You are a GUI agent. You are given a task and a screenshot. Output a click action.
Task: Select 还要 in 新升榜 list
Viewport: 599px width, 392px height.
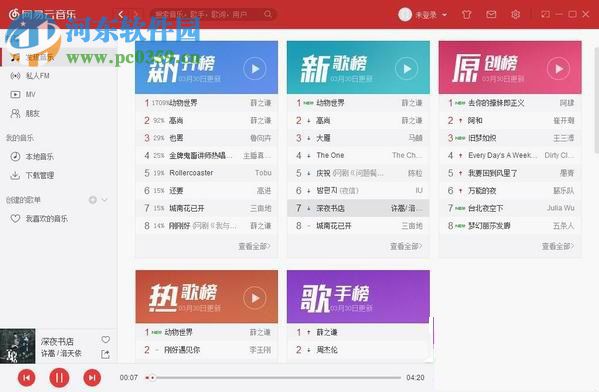(207, 191)
